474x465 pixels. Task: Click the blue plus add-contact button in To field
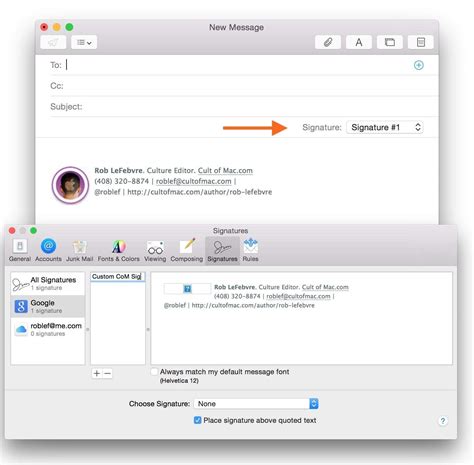(x=419, y=65)
